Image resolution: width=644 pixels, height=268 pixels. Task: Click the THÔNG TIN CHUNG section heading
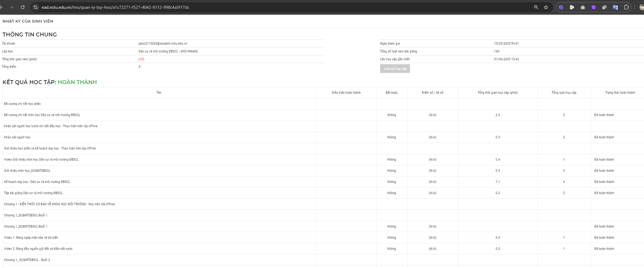(30, 34)
